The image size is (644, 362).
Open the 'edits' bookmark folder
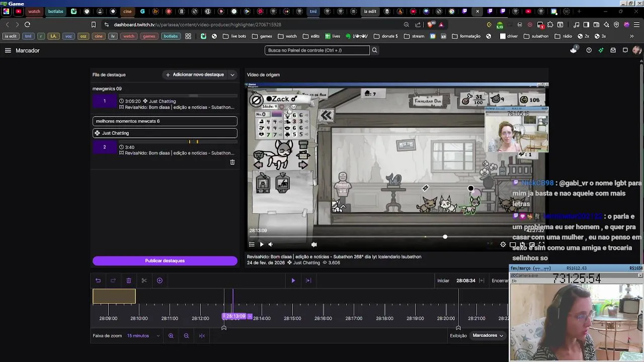(x=311, y=36)
